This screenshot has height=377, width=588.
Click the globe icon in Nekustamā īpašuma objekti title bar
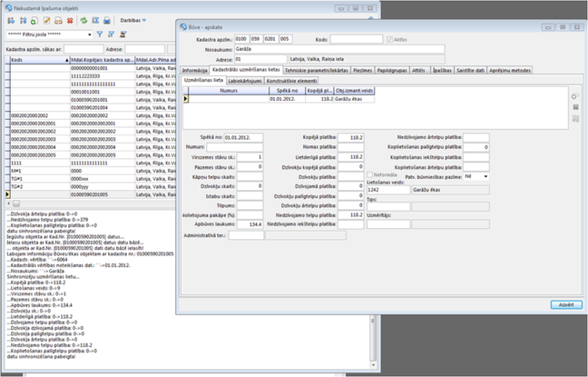(9, 8)
